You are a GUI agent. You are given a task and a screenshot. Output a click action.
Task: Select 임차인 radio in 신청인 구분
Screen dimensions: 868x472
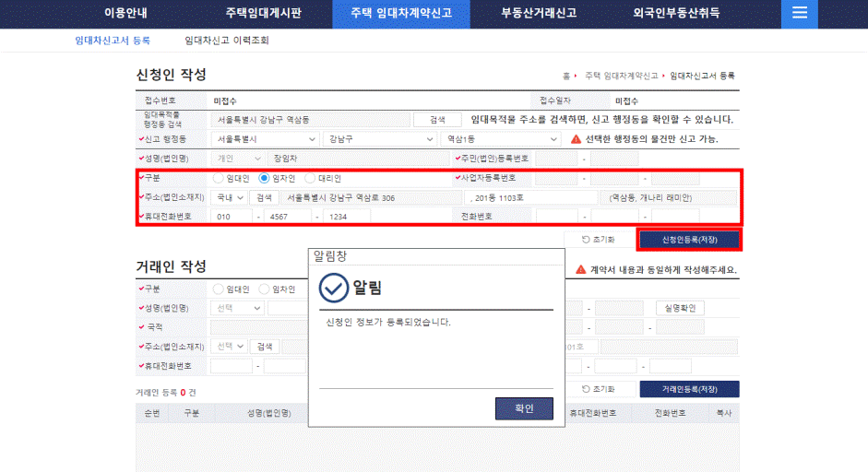pos(264,178)
